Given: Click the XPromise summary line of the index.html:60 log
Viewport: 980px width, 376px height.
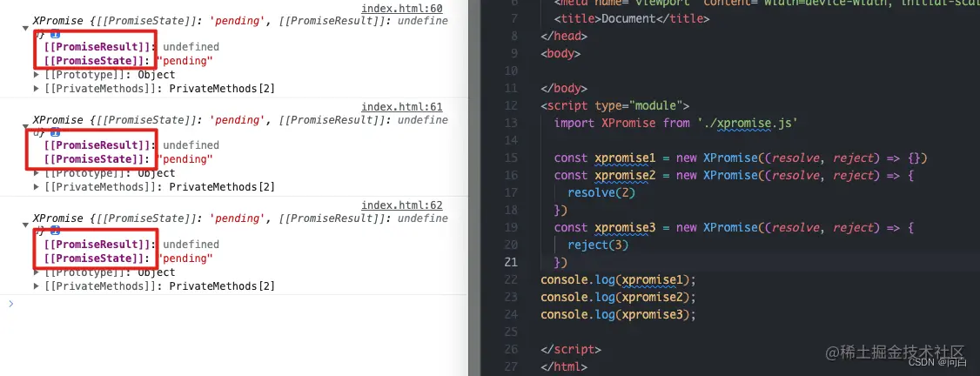Looking at the screenshot, I should pyautogui.click(x=240, y=21).
